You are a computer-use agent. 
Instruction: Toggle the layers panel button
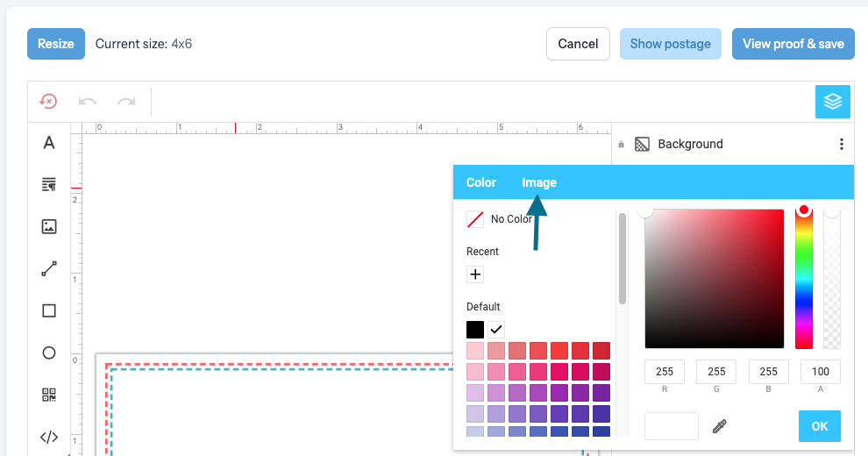coord(833,101)
